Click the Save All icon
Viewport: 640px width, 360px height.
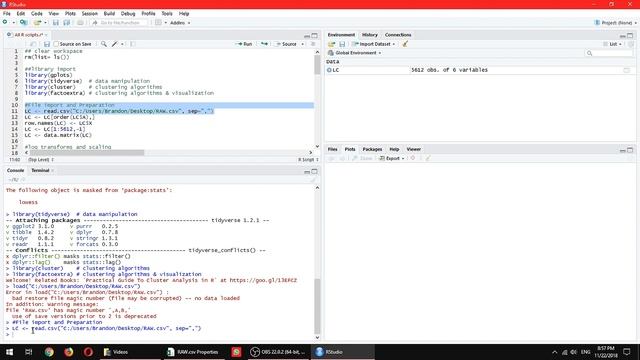67,22
